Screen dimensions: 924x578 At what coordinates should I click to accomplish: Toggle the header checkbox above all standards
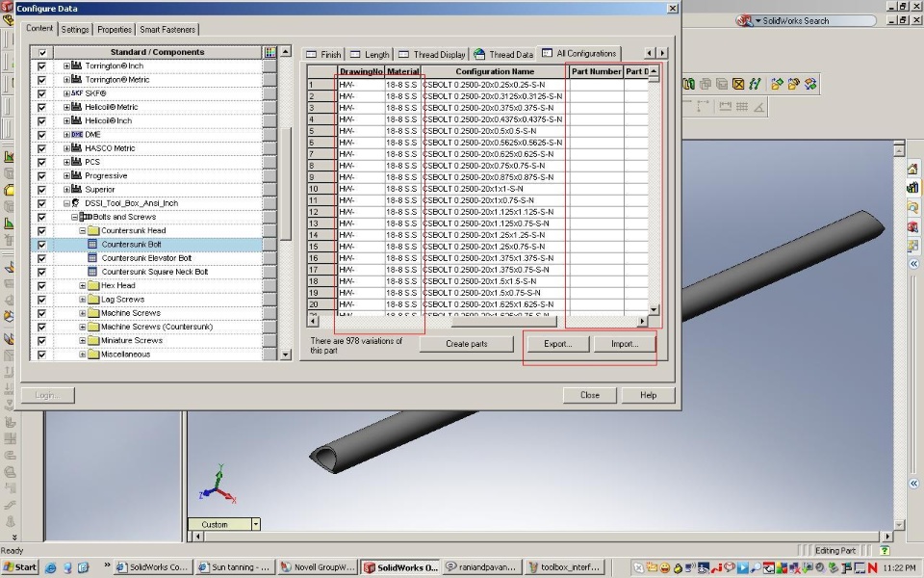coord(41,52)
